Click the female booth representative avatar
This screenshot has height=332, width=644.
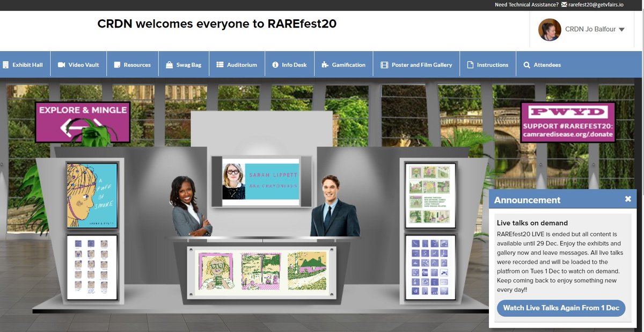[x=191, y=206]
